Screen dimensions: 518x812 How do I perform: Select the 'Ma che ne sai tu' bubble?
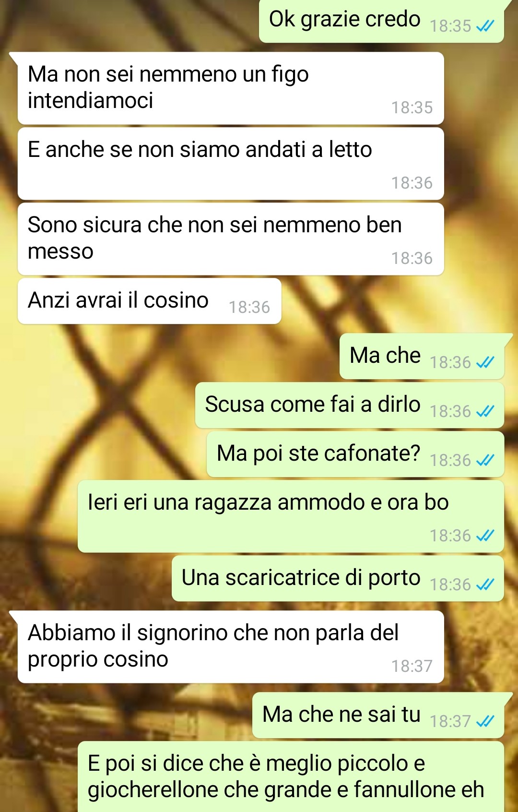click(378, 715)
